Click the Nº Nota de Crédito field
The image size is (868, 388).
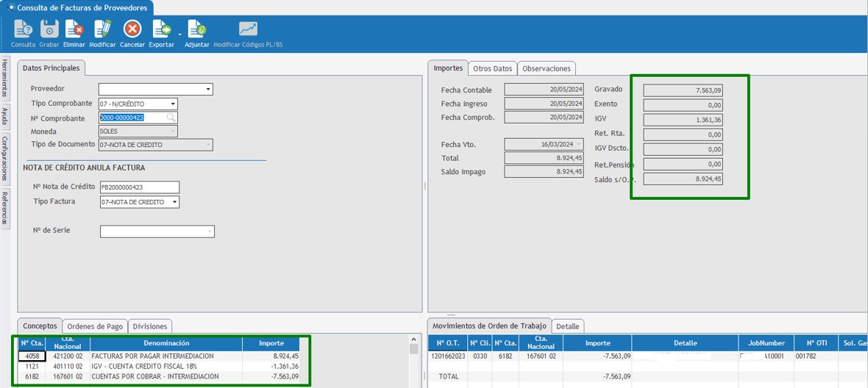pyautogui.click(x=140, y=187)
